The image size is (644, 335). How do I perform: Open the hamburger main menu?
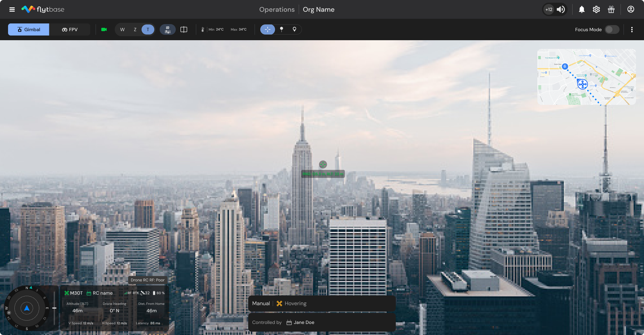click(12, 9)
